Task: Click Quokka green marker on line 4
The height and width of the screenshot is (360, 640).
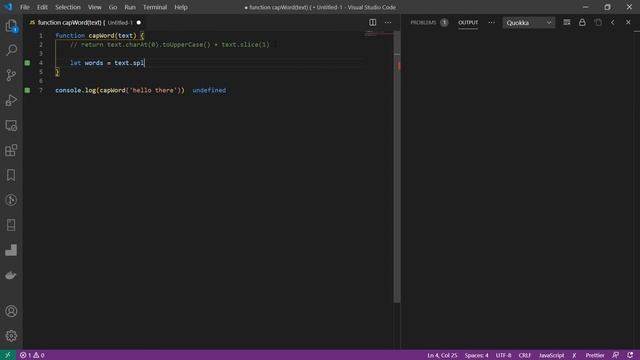Action: 27,63
